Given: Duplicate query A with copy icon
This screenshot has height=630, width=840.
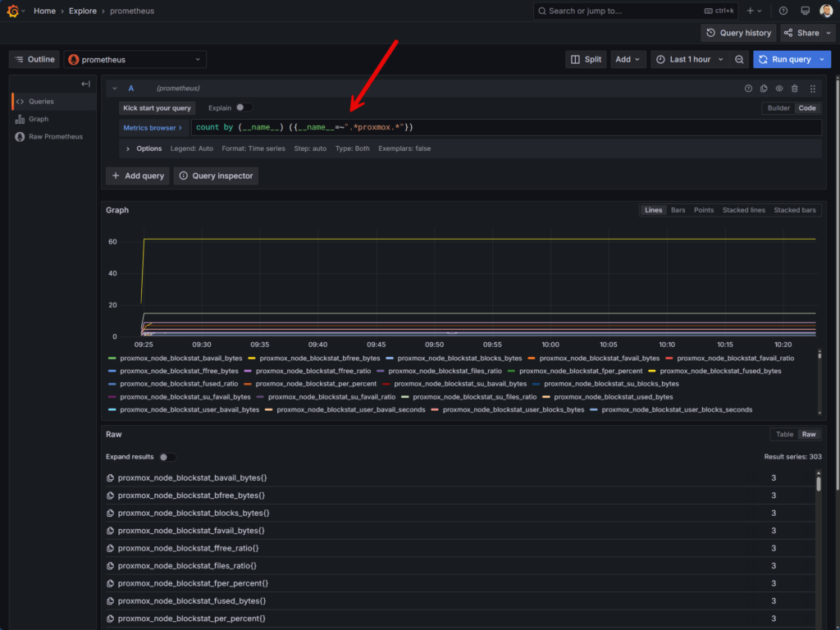Looking at the screenshot, I should [x=764, y=89].
